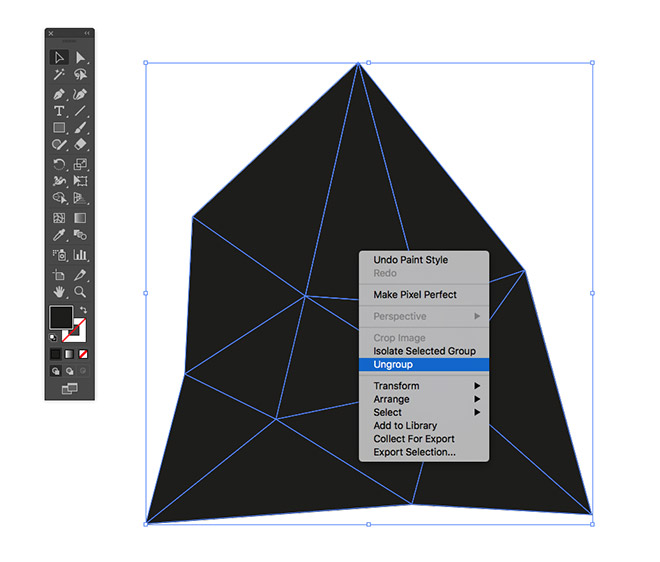Activate the Zoom tool
Screen dimensions: 660x562
80,291
